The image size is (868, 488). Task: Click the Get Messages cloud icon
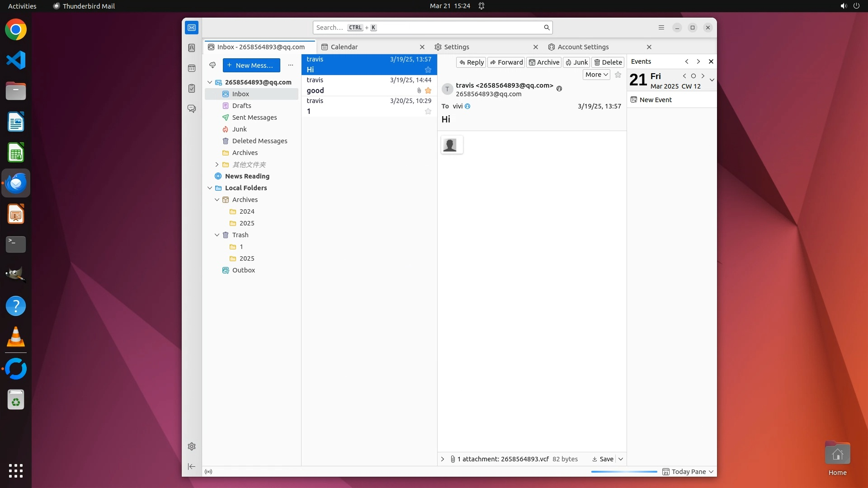212,65
